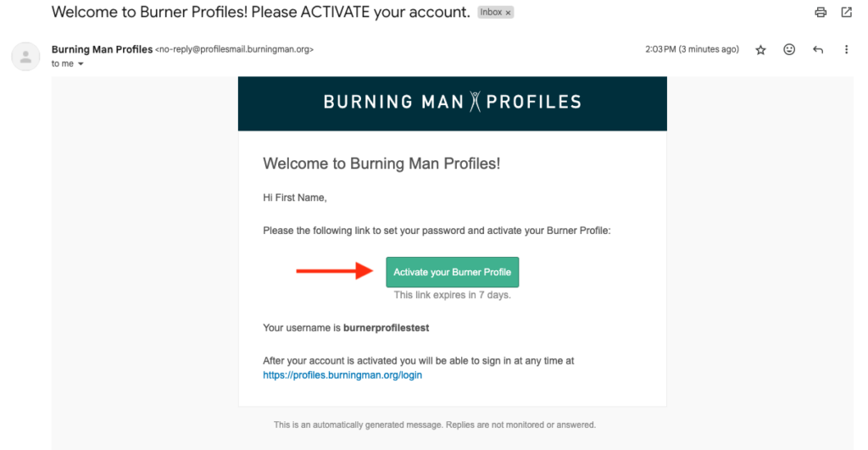Image resolution: width=868 pixels, height=450 pixels.
Task: Click the username burnerprofilestest text
Action: [386, 328]
